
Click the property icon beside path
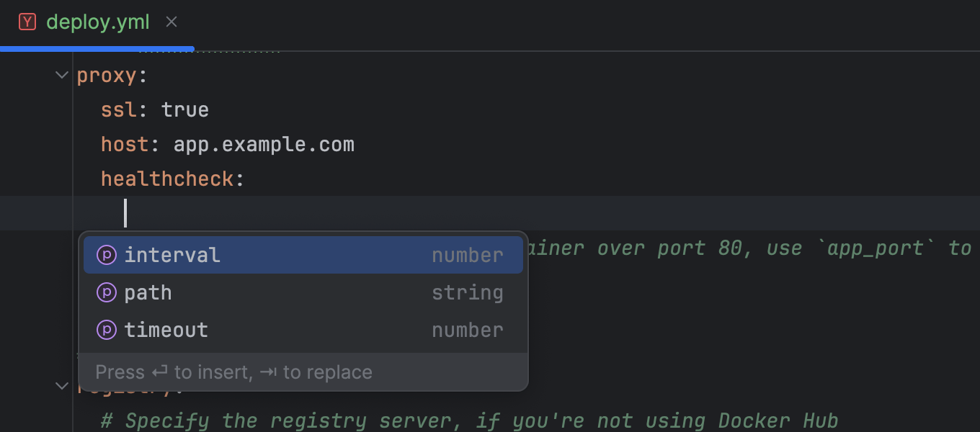pyautogui.click(x=107, y=292)
